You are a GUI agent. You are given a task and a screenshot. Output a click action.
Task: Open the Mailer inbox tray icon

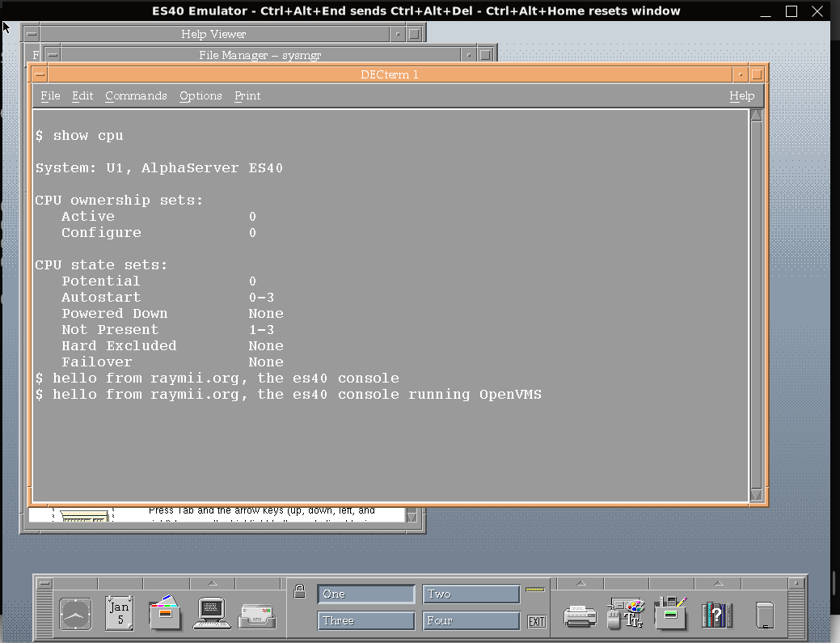(258, 616)
